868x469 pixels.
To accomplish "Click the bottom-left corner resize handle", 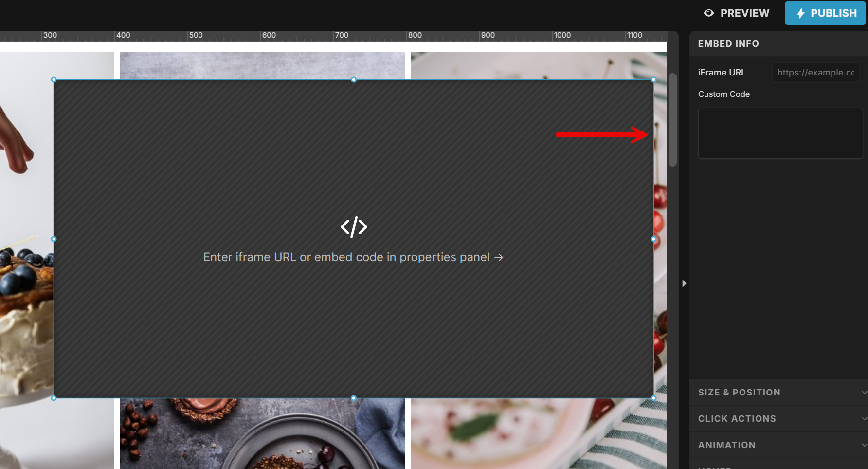I will click(x=54, y=398).
